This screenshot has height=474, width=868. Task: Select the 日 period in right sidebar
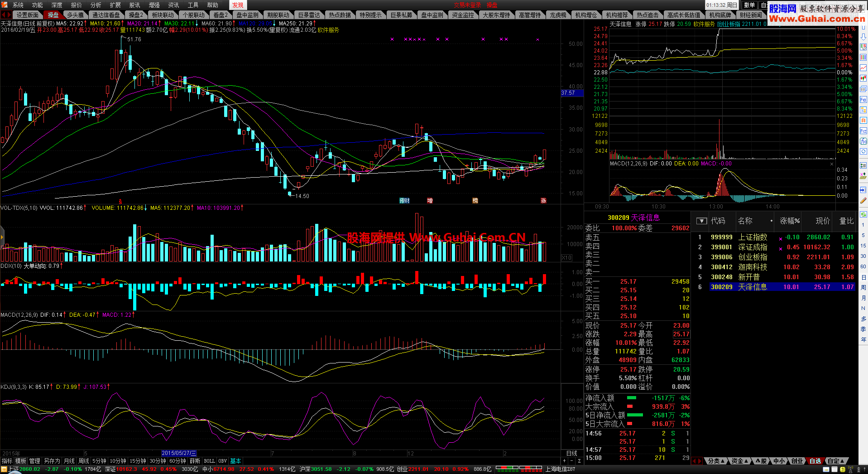click(863, 277)
